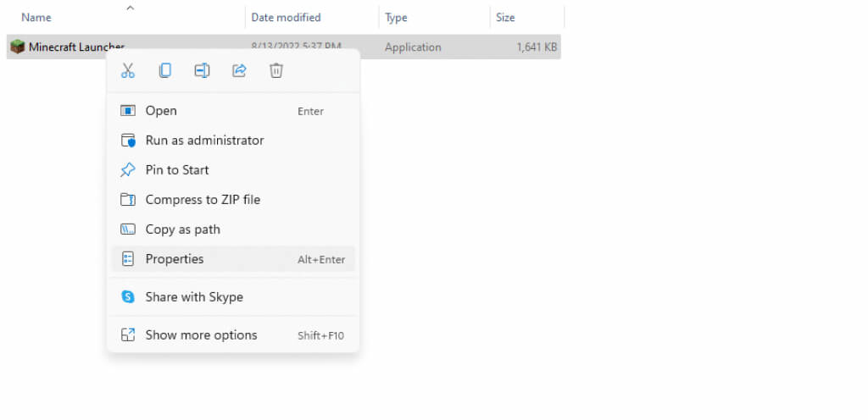Sort by Date modified column header

point(286,18)
